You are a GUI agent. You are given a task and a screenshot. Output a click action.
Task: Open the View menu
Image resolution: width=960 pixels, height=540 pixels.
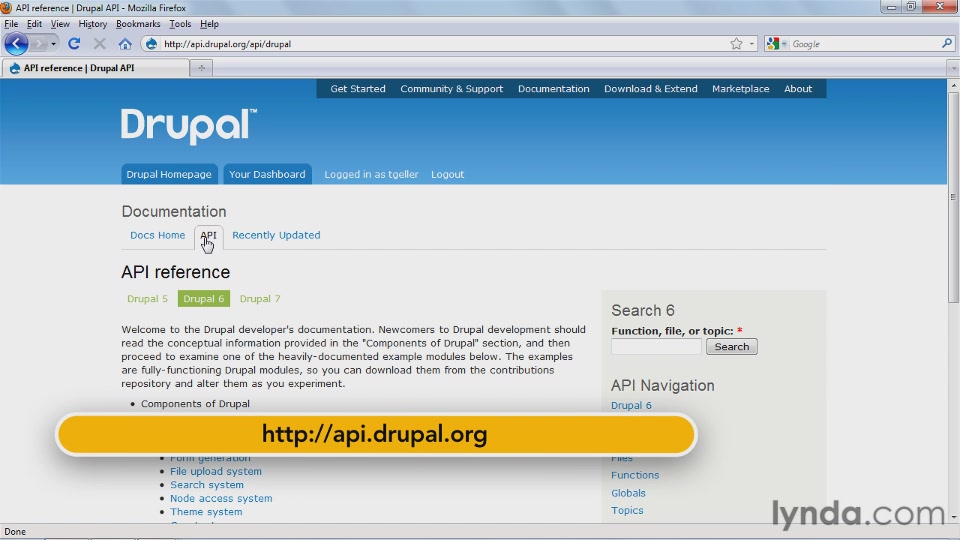[x=60, y=24]
